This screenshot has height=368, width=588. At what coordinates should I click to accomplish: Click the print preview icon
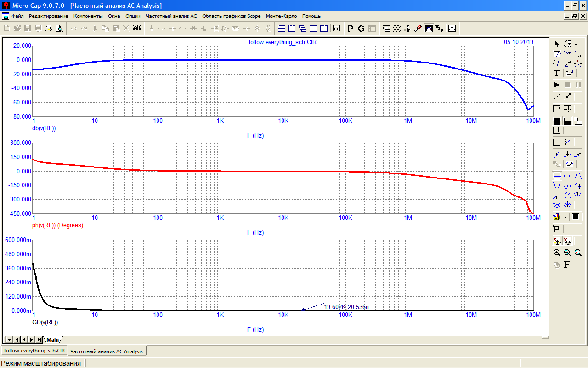click(x=59, y=29)
